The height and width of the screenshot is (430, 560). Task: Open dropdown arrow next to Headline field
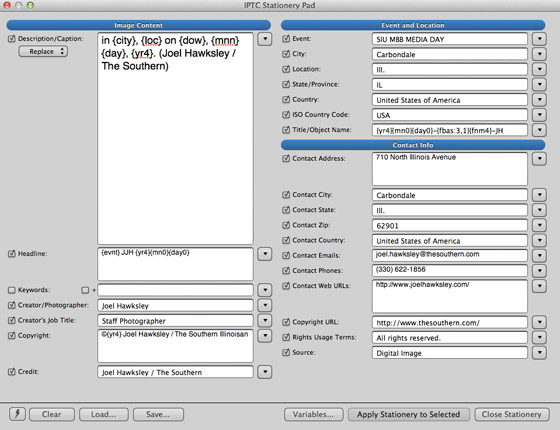click(x=265, y=254)
